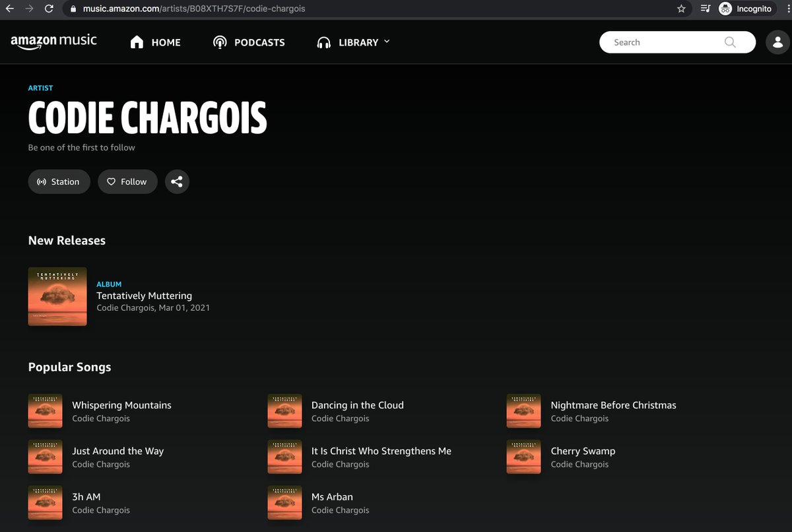The height and width of the screenshot is (532, 792).
Task: Open Whispering Mountains song title
Action: click(x=121, y=405)
